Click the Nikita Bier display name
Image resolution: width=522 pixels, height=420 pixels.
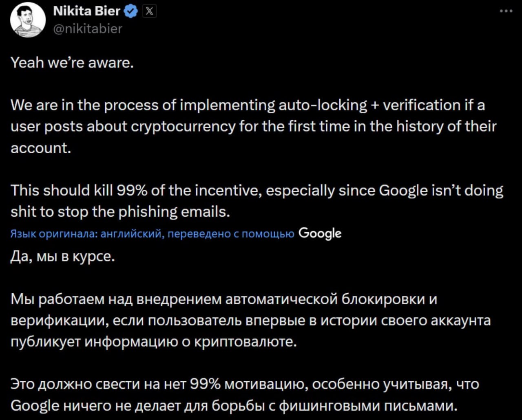[86, 11]
